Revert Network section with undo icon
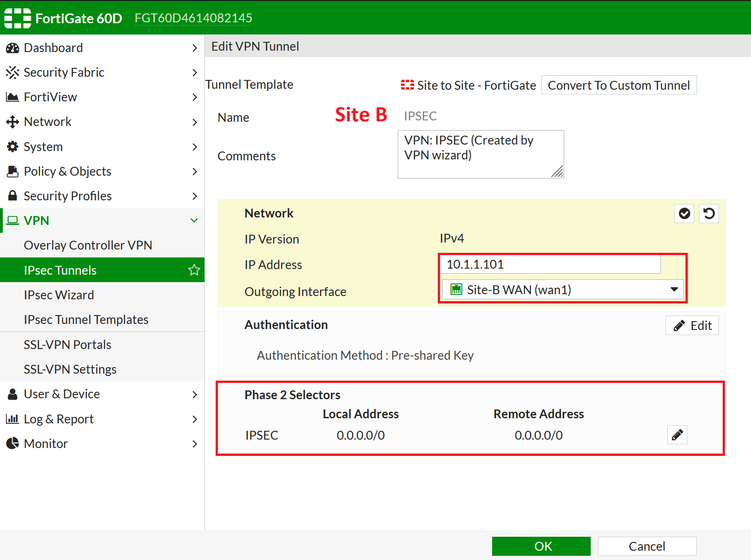Screen dimensions: 751x560 click(709, 213)
